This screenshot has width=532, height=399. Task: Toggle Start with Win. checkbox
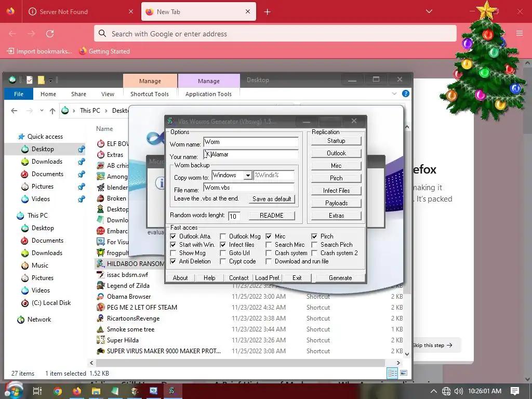click(x=173, y=245)
